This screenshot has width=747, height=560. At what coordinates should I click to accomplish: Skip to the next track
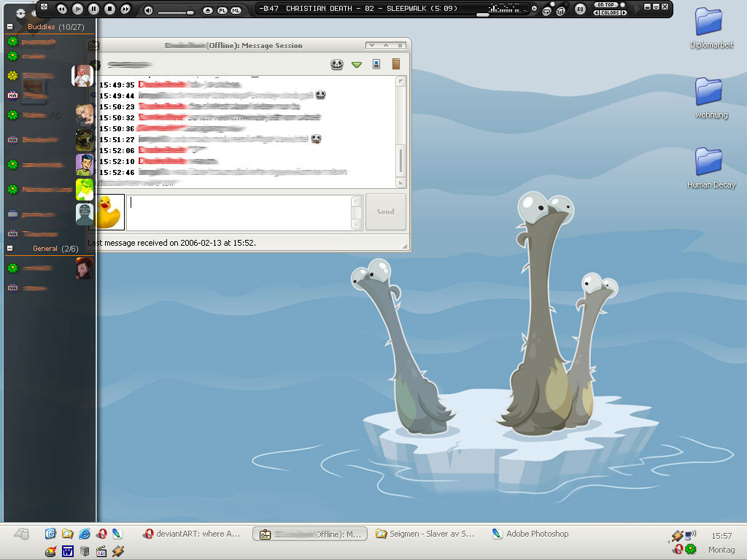[125, 9]
